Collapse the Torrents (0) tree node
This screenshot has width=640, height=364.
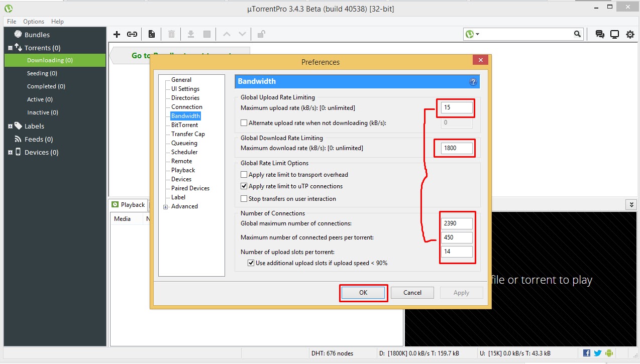pos(10,48)
